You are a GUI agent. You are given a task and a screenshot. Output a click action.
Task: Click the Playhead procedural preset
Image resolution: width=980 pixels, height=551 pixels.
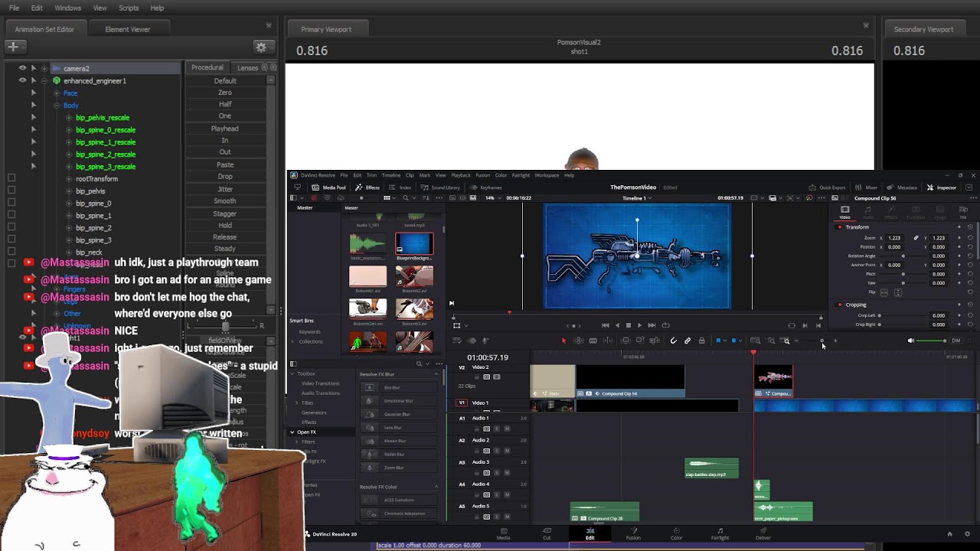(x=225, y=129)
